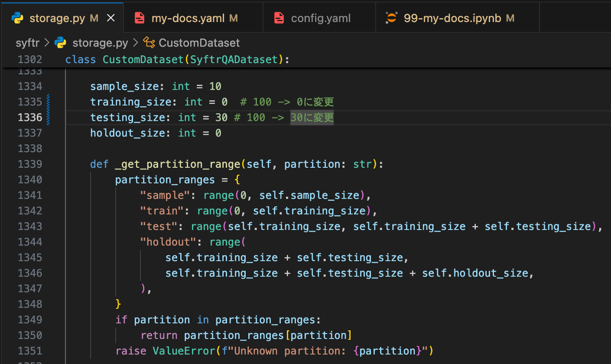
Task: Click the "test" dictionary key
Action: pyautogui.click(x=159, y=227)
